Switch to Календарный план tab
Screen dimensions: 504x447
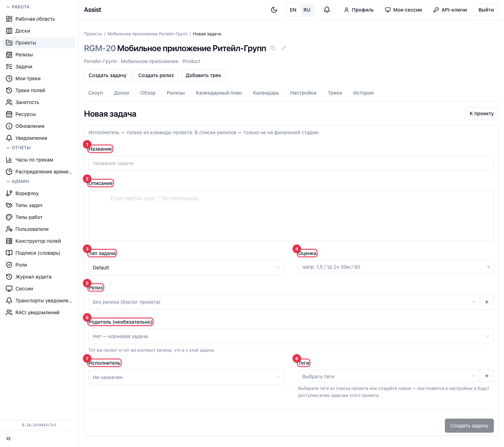tap(219, 93)
